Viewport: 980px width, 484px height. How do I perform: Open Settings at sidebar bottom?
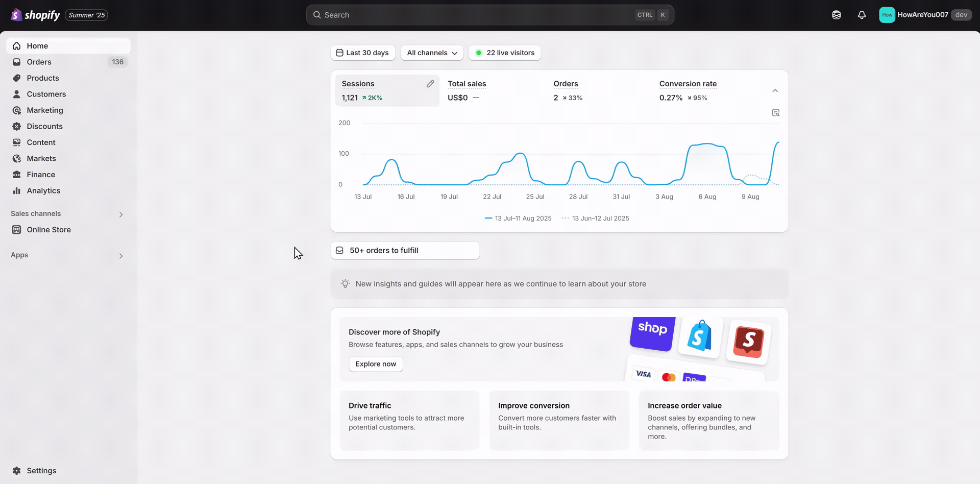click(x=68, y=471)
